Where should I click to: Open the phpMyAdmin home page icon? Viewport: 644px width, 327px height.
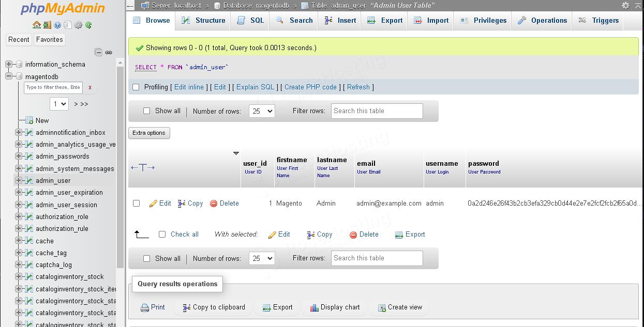coord(37,25)
